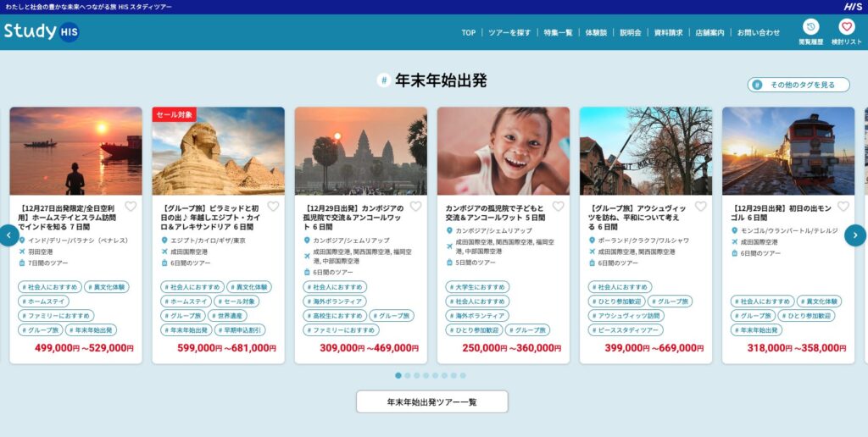The width and height of the screenshot is (868, 437).
Task: Open ツアーを探す in the navigation
Action: 509,33
